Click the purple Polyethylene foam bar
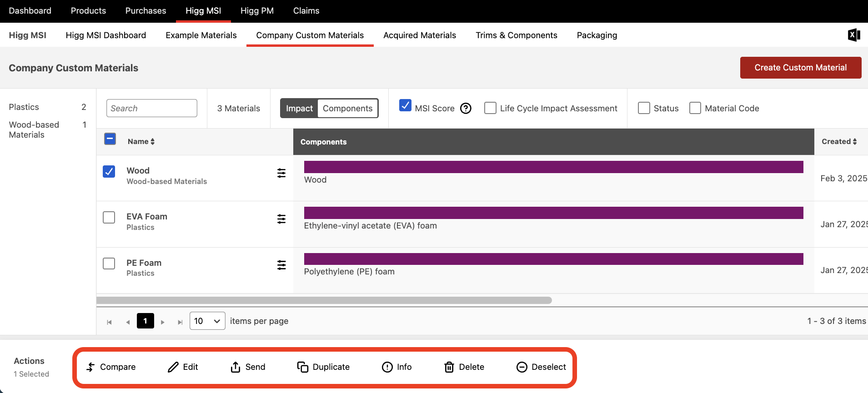 553,259
